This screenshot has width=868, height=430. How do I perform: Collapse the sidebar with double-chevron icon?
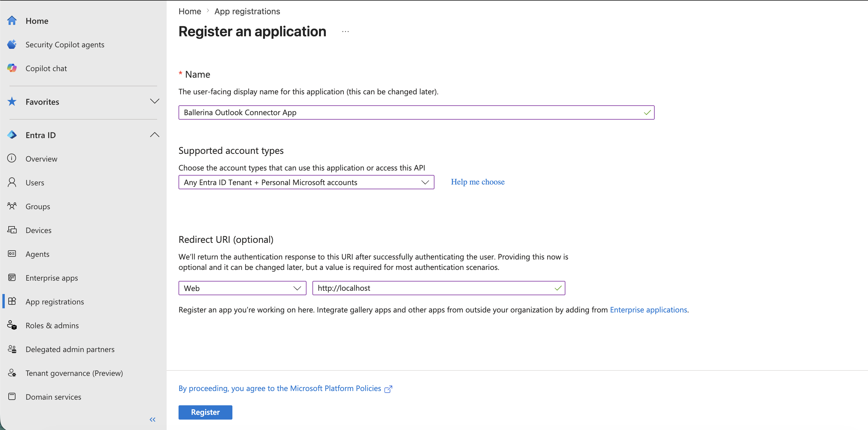point(153,419)
